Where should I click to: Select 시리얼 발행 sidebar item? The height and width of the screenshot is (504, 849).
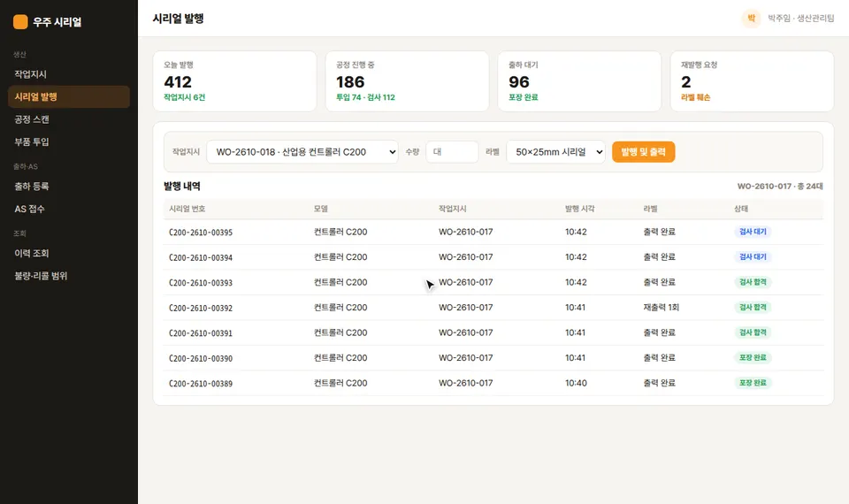point(69,97)
